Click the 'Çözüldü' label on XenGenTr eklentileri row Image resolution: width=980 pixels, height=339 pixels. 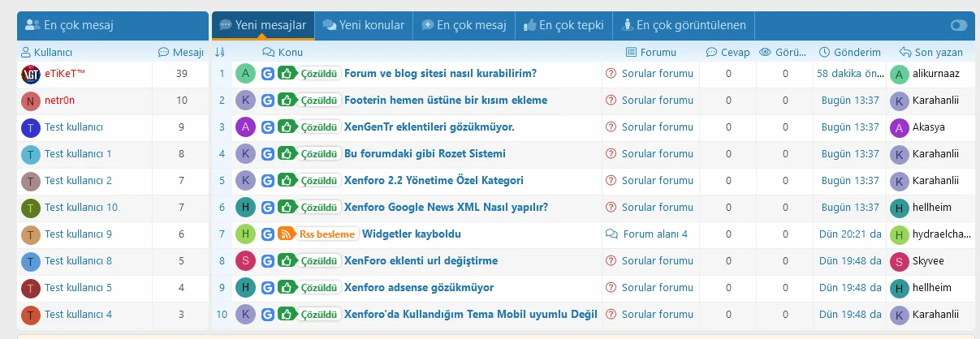pyautogui.click(x=319, y=127)
